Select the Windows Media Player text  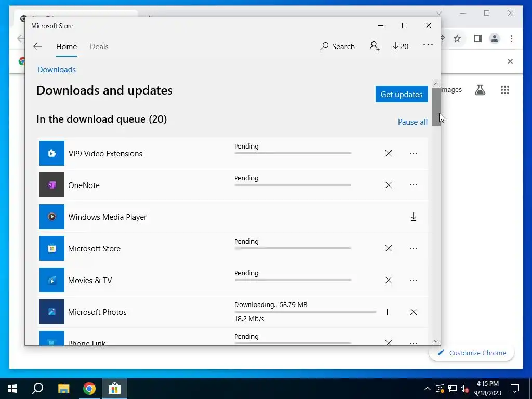tap(108, 217)
